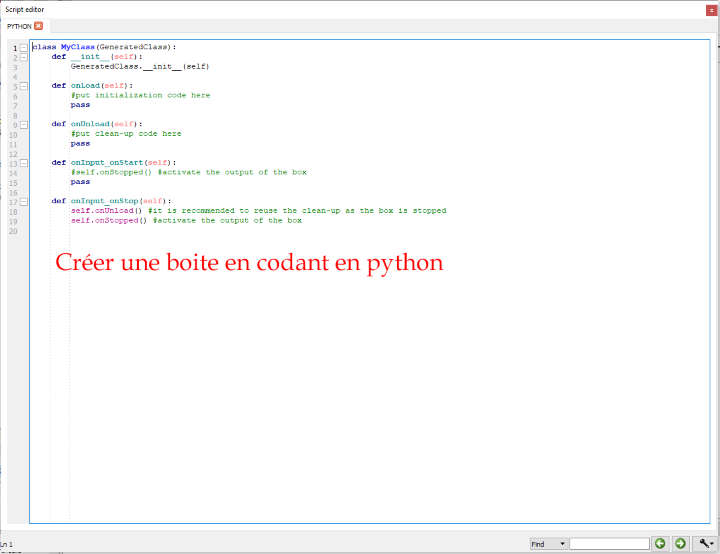This screenshot has height=554, width=720.
Task: Click 'self.onStopped()' on line 19
Action: pyautogui.click(x=109, y=220)
